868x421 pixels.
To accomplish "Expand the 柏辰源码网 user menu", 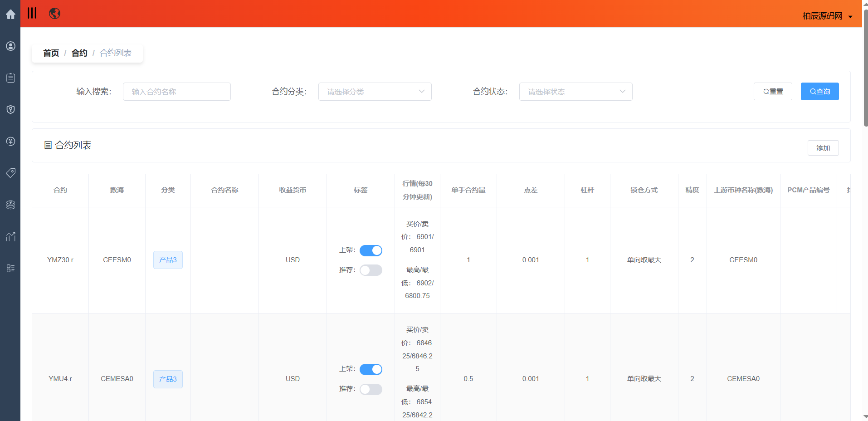I will click(x=827, y=16).
